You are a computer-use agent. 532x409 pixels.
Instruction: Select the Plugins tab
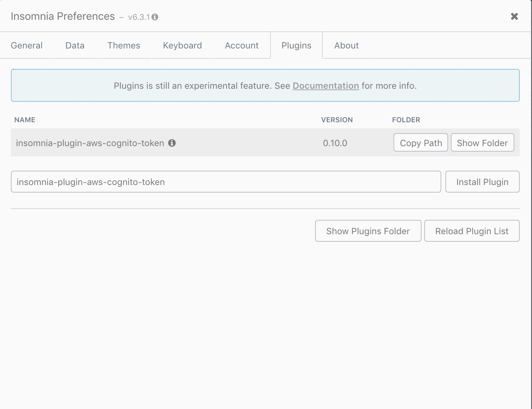[x=296, y=45]
